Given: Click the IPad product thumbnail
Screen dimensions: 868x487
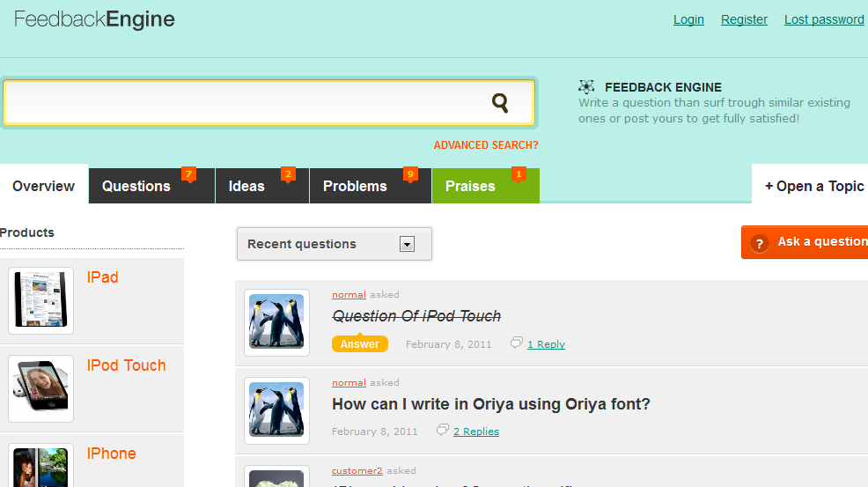Looking at the screenshot, I should [41, 300].
